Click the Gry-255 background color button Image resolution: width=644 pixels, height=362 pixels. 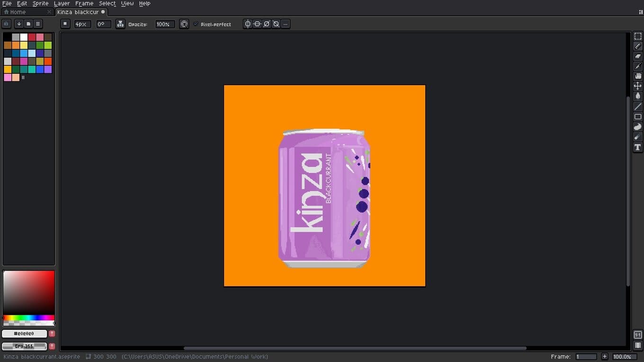[24, 346]
